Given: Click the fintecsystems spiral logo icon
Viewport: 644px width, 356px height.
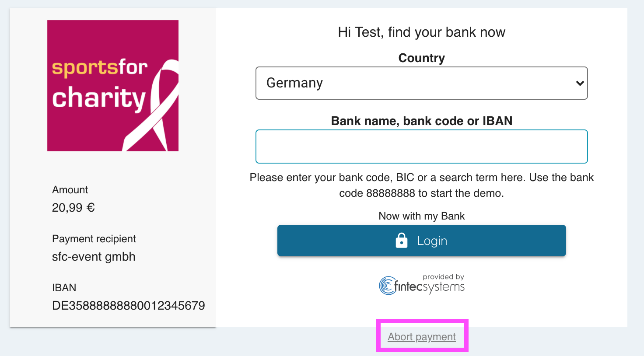Looking at the screenshot, I should tap(386, 286).
